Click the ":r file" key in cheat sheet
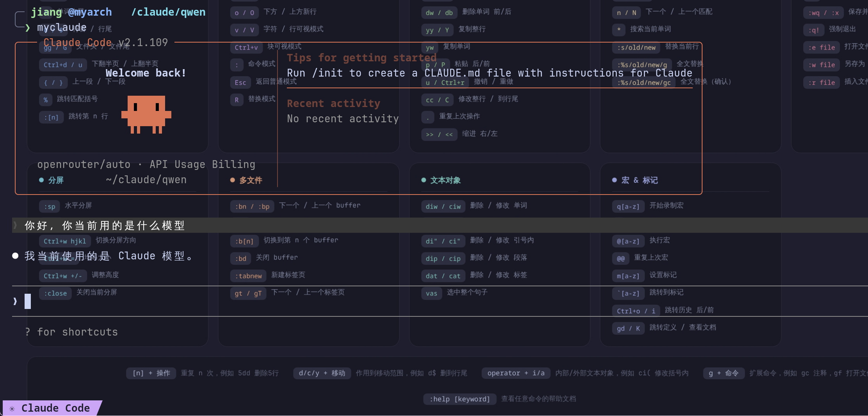Viewport: 868px width, 416px height. tap(822, 82)
